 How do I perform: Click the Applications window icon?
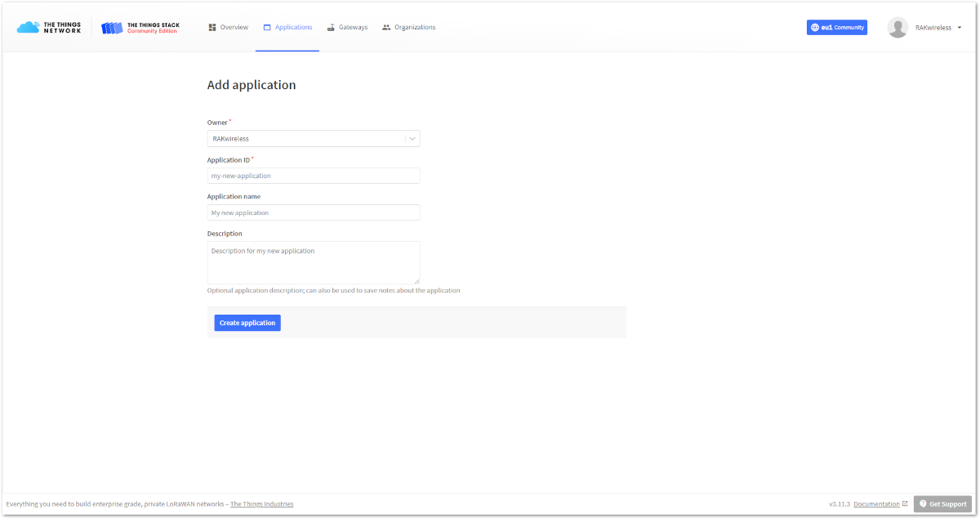(267, 27)
